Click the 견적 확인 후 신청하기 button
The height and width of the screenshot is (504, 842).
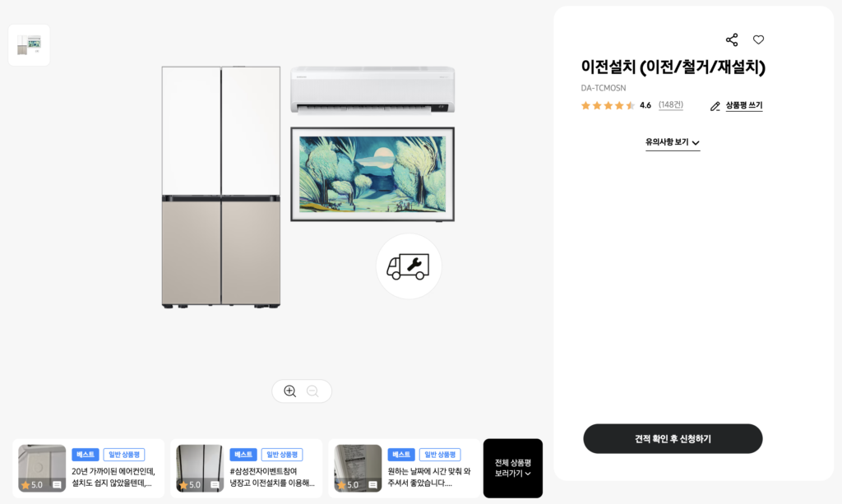click(x=673, y=438)
